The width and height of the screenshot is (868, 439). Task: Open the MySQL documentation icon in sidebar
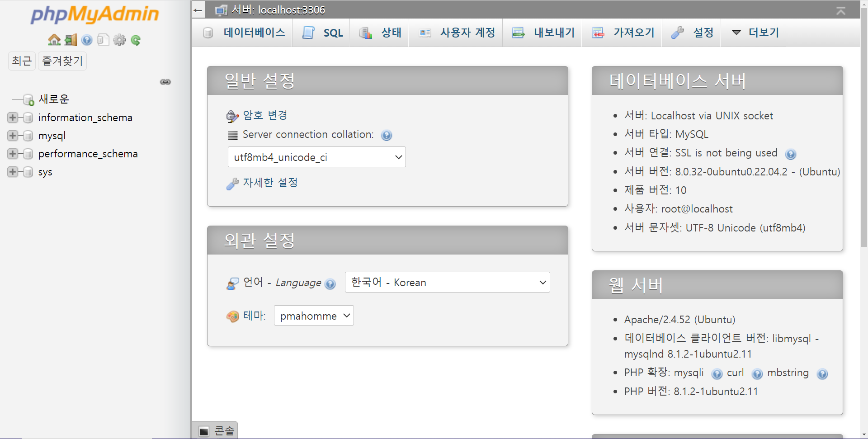(103, 40)
